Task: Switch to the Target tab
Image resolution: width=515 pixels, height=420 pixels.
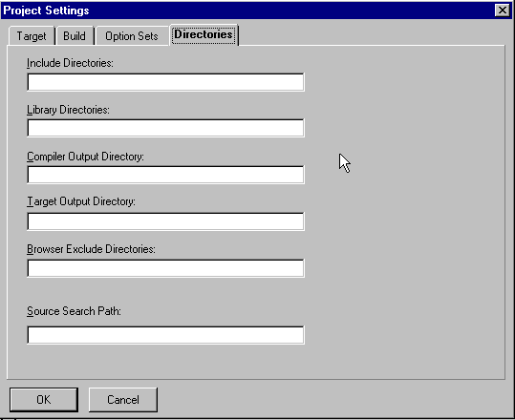Action: coord(32,35)
